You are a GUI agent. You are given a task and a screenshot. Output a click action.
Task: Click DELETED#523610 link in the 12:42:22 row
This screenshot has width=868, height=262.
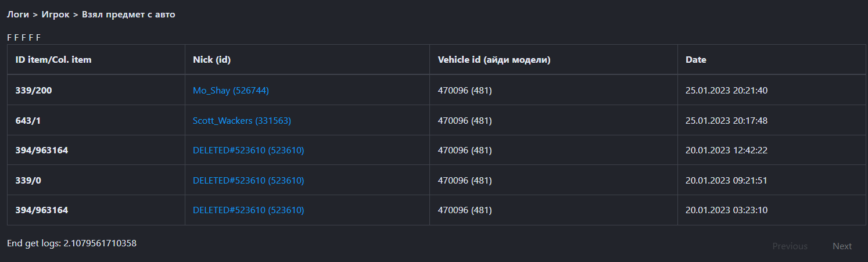(x=248, y=150)
